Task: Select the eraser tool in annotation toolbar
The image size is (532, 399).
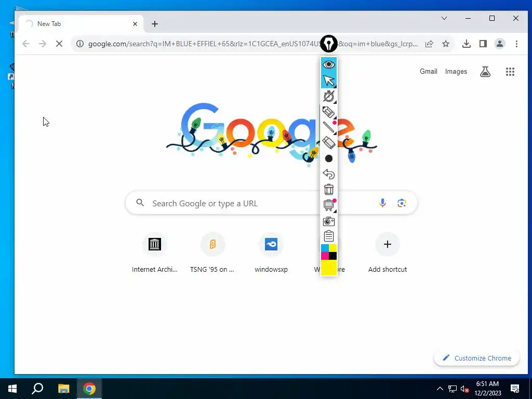Action: (x=328, y=143)
